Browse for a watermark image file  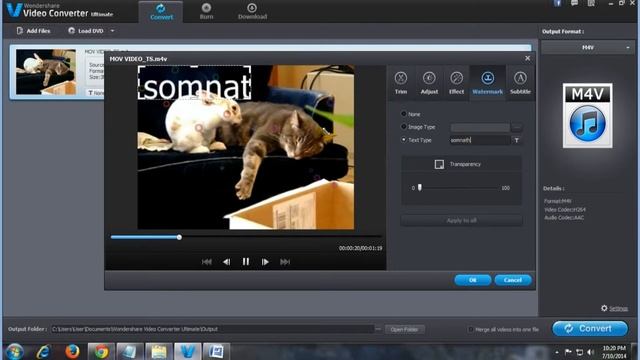tap(516, 127)
